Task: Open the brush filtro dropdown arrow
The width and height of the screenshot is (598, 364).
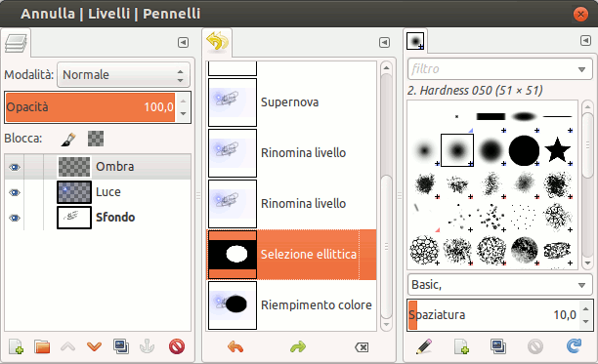Action: 581,69
